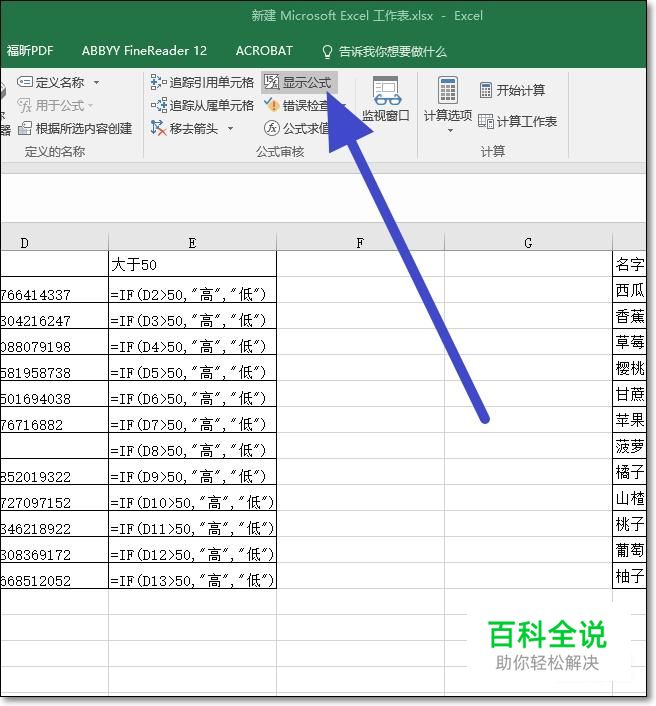656x706 pixels.
Task: Select the cell ending in 727097152
Action: click(x=54, y=498)
